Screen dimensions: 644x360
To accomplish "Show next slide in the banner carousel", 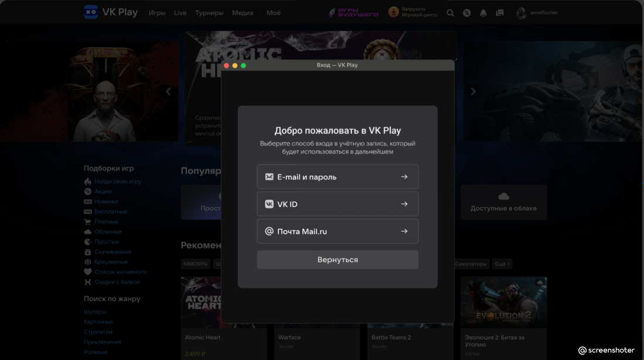I will (x=473, y=91).
